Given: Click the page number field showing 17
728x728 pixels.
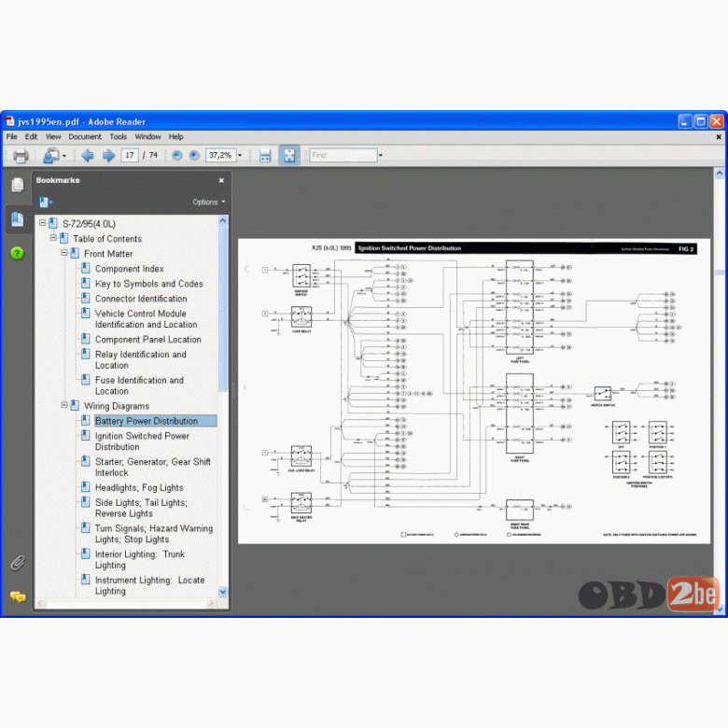Looking at the screenshot, I should pos(130,155).
